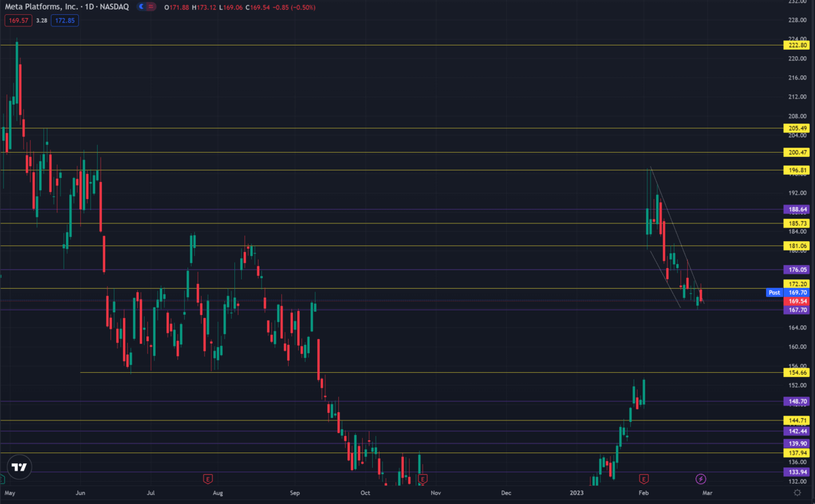Image resolution: width=815 pixels, height=504 pixels.
Task: Select the purple 142.44 level label
Action: click(x=796, y=431)
